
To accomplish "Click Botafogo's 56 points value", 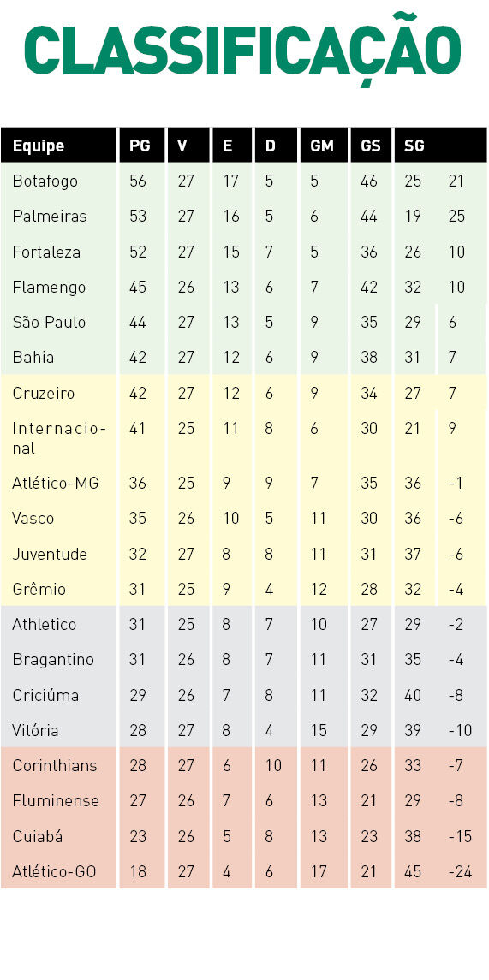I will [138, 181].
